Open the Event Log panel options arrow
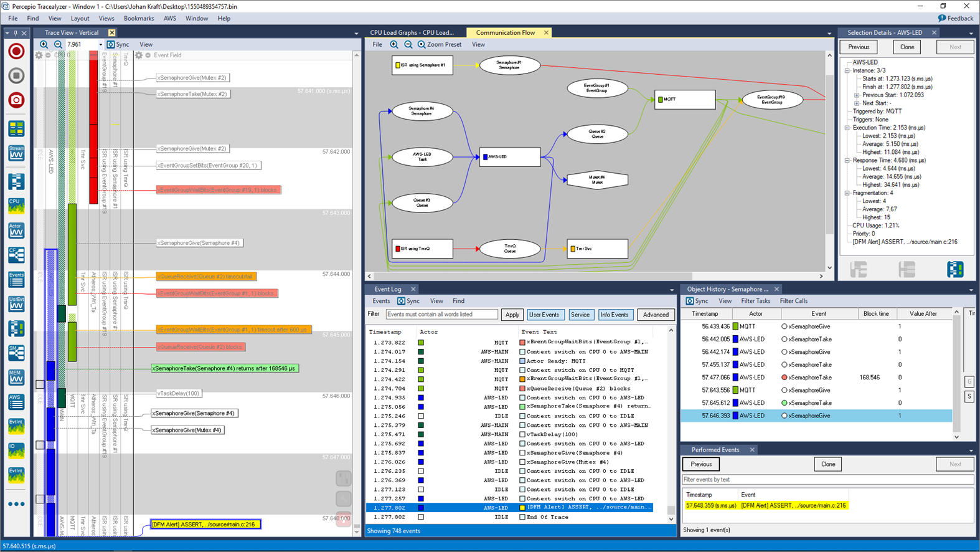The image size is (980, 552). (x=672, y=290)
